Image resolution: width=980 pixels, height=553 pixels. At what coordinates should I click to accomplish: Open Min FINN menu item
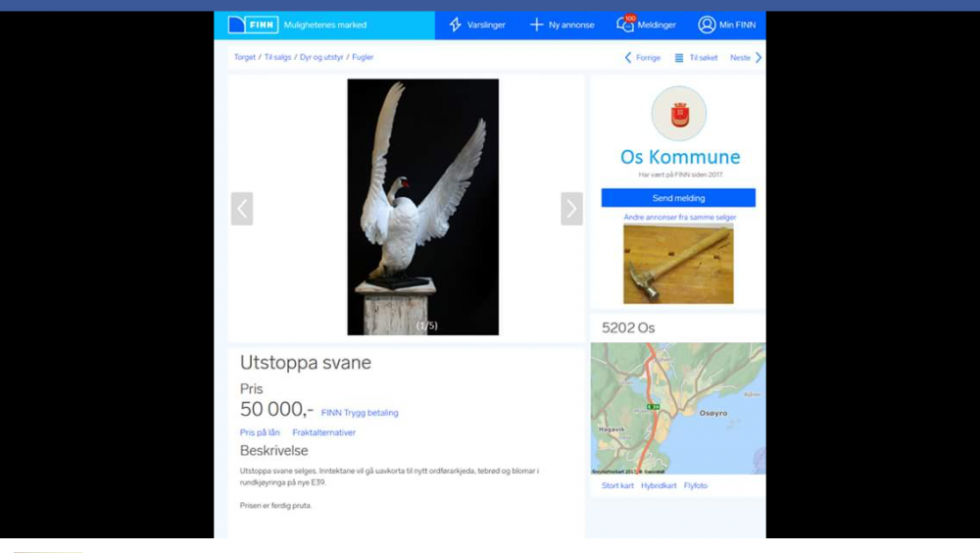[727, 25]
